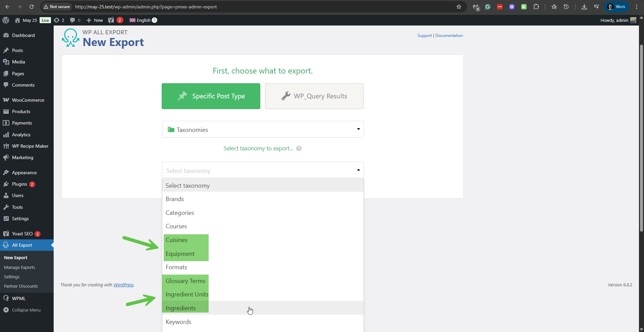
Task: Click the Marketing megaphone icon
Action: [6, 157]
